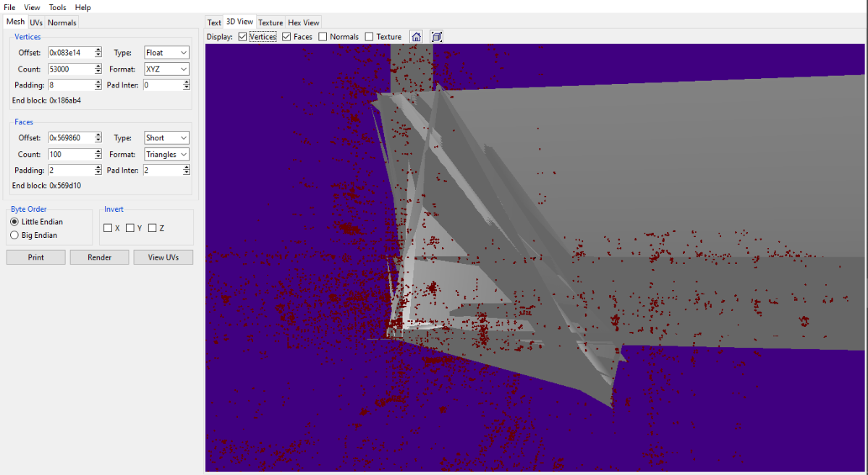Click the Faces End block 0x569d10 text
The image size is (868, 475).
46,186
